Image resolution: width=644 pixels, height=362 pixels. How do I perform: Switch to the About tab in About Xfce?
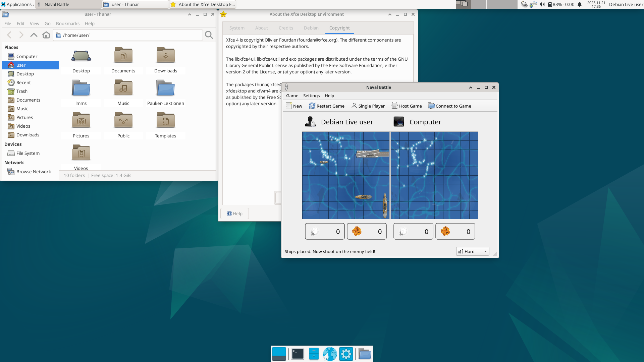[262, 28]
